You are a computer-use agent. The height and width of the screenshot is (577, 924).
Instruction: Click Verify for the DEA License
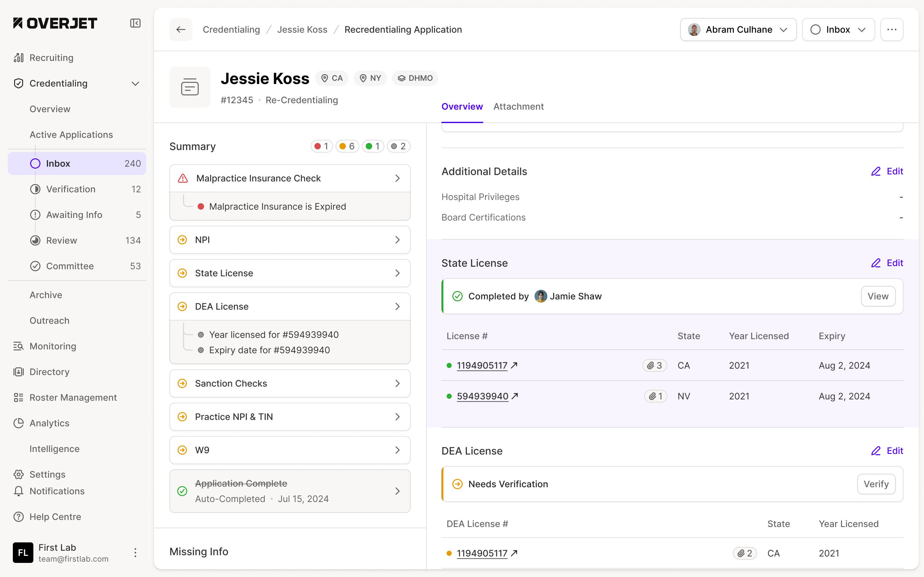[876, 484]
